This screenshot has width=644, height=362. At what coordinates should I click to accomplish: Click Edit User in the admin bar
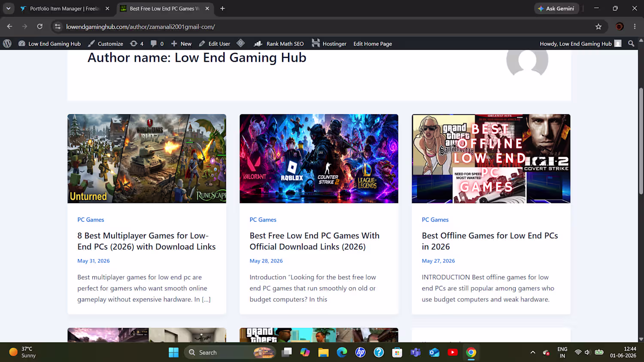coord(214,44)
